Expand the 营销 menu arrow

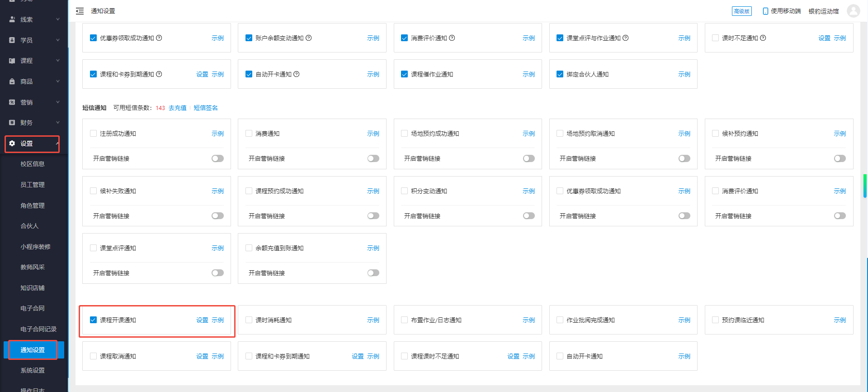[58, 102]
